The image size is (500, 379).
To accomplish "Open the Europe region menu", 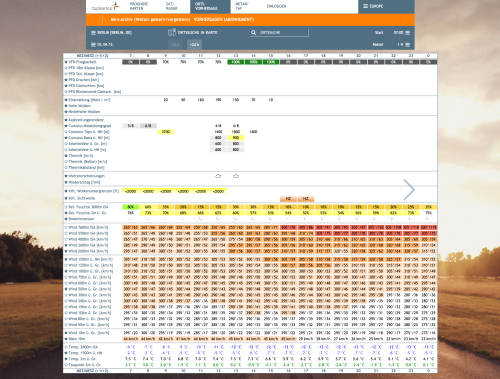I will (x=373, y=6).
